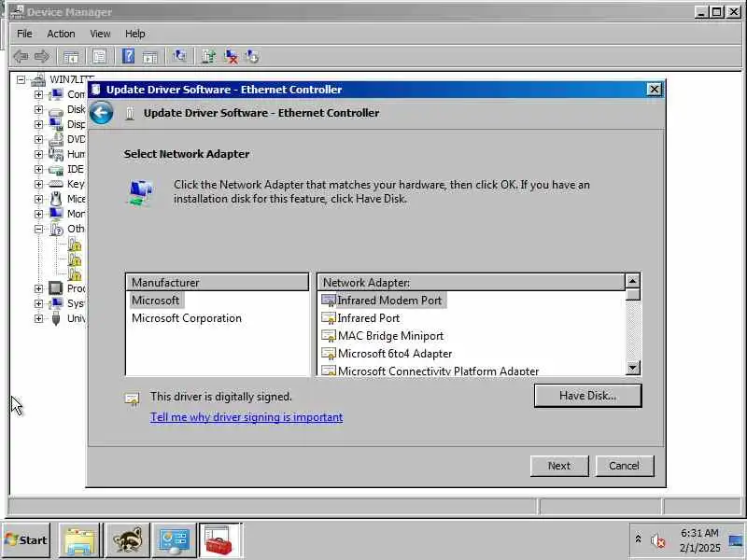
Task: Select Microsoft Connectivity Platform Adapter
Action: pos(430,371)
